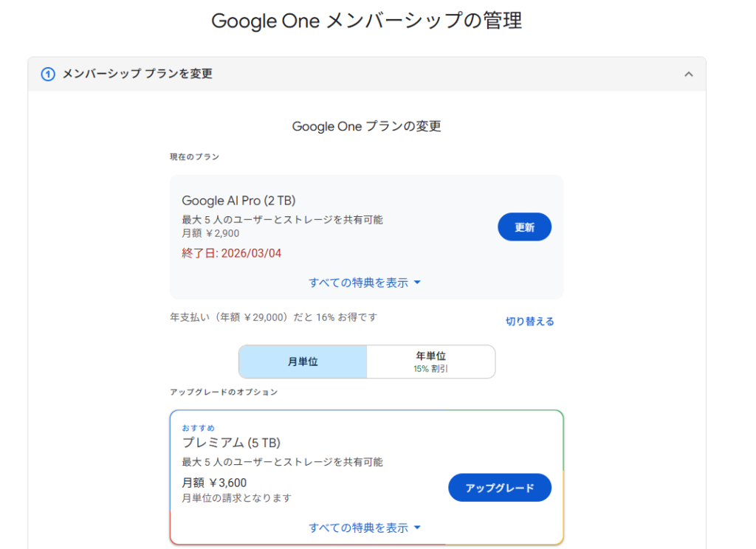Click the 切り替える link for annual billing
Screen dimensions: 756x549
(529, 321)
